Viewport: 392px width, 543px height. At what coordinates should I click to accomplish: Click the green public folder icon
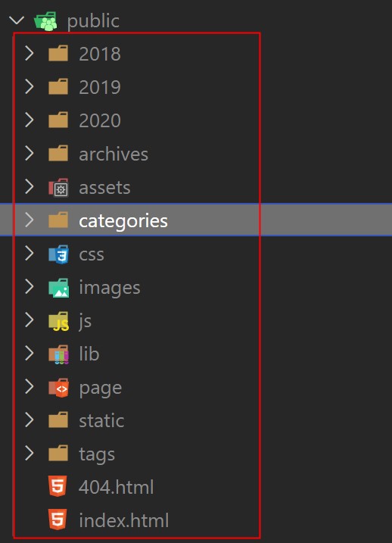pos(45,20)
